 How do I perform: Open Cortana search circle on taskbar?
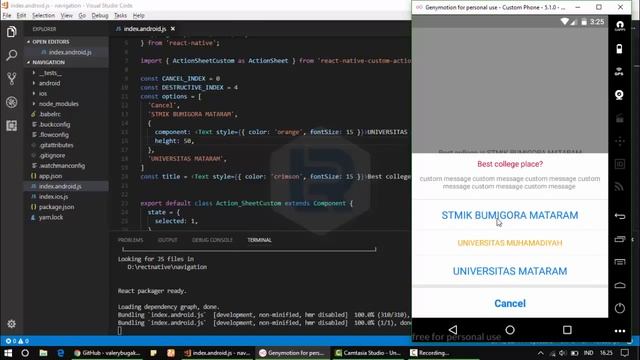tap(25, 353)
